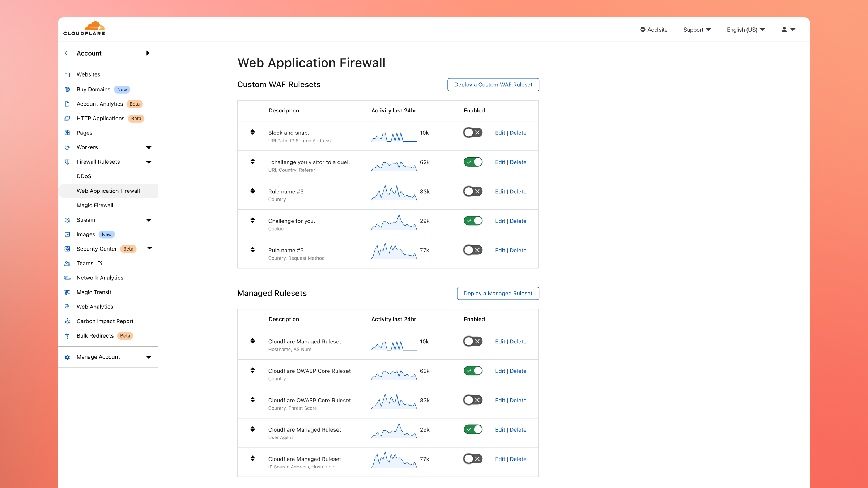Viewport: 868px width, 488px height.
Task: Click the Pages lightning icon in sidebar
Action: pos(67,133)
